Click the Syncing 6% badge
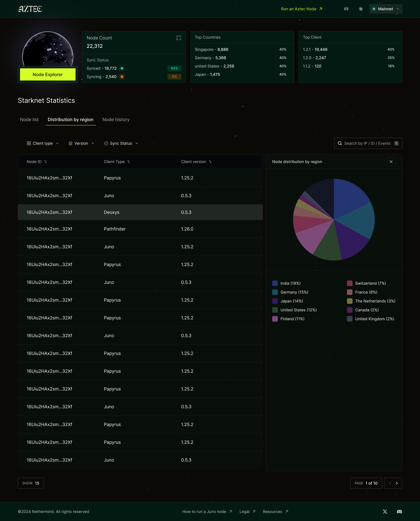 click(174, 77)
